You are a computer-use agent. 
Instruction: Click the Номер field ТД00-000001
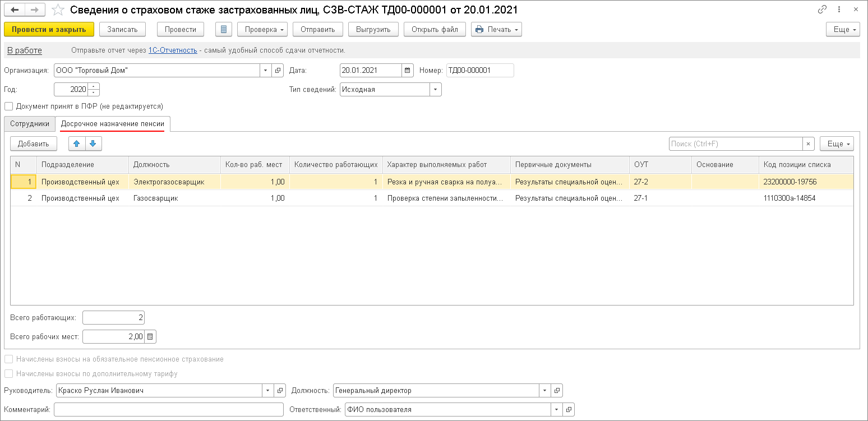coord(480,71)
